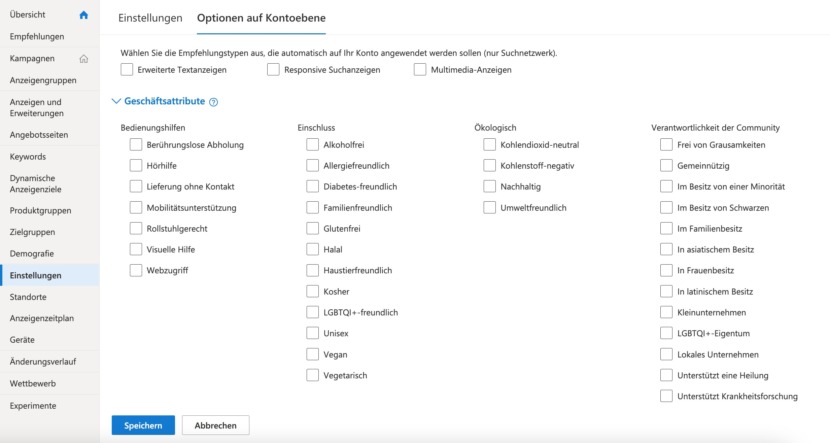Click the Abbrechen button
The image size is (830, 443).
[x=215, y=426]
